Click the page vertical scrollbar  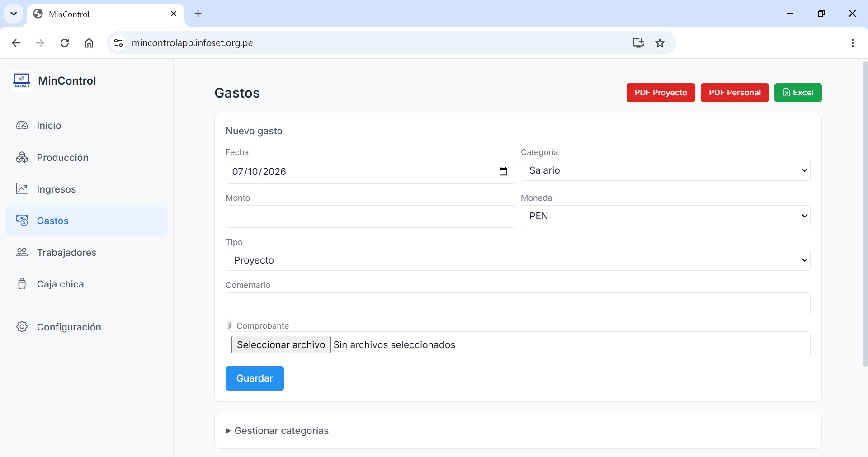coord(865,214)
